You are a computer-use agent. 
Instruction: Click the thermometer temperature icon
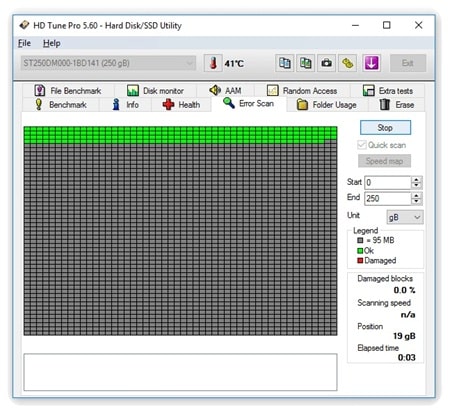click(213, 63)
